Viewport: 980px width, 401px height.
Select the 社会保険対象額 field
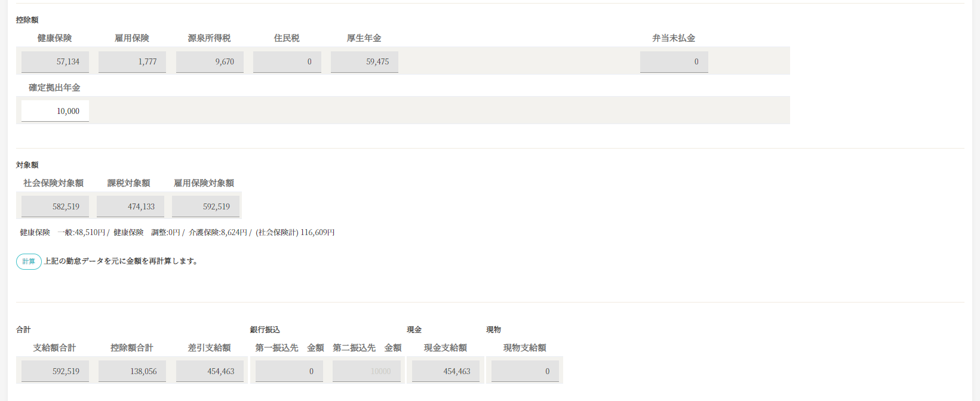[x=55, y=206]
